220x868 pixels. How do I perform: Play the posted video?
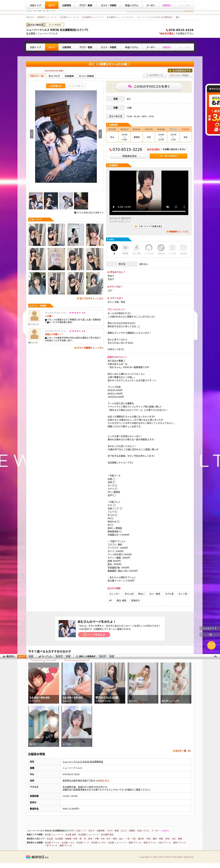coord(114,207)
